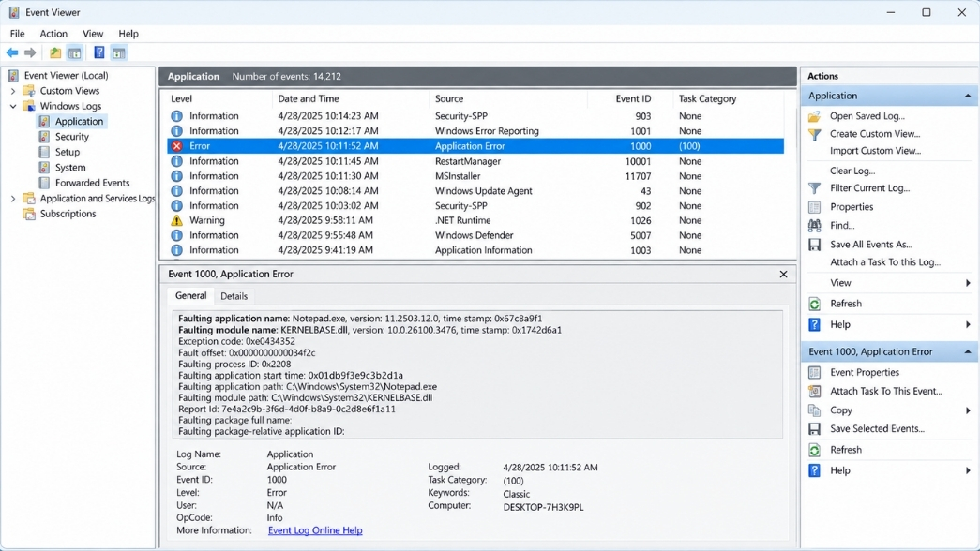Click the Help icon in the Application section

(814, 325)
